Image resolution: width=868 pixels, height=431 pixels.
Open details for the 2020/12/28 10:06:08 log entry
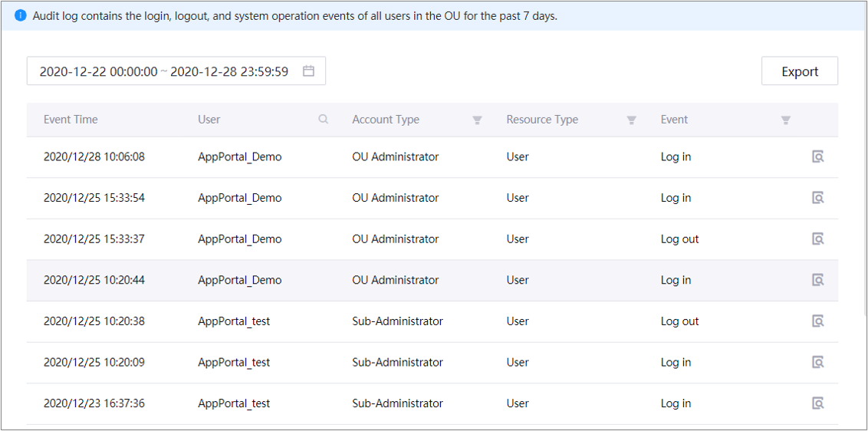818,157
